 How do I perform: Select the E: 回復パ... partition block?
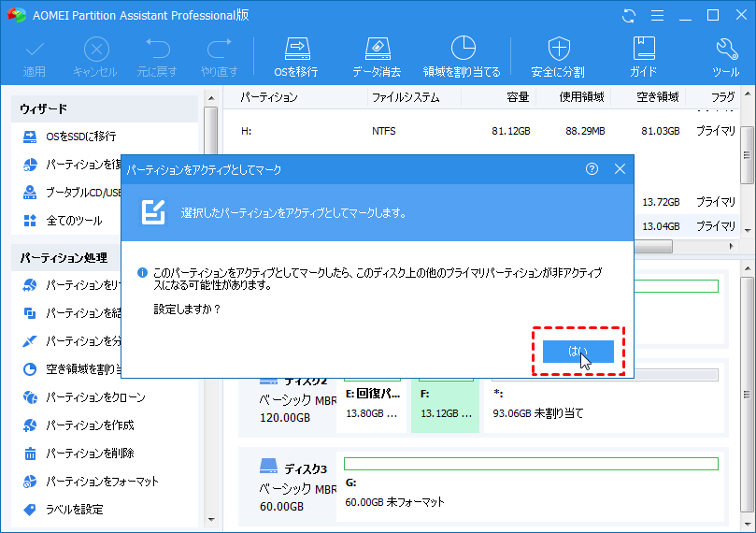[372, 404]
